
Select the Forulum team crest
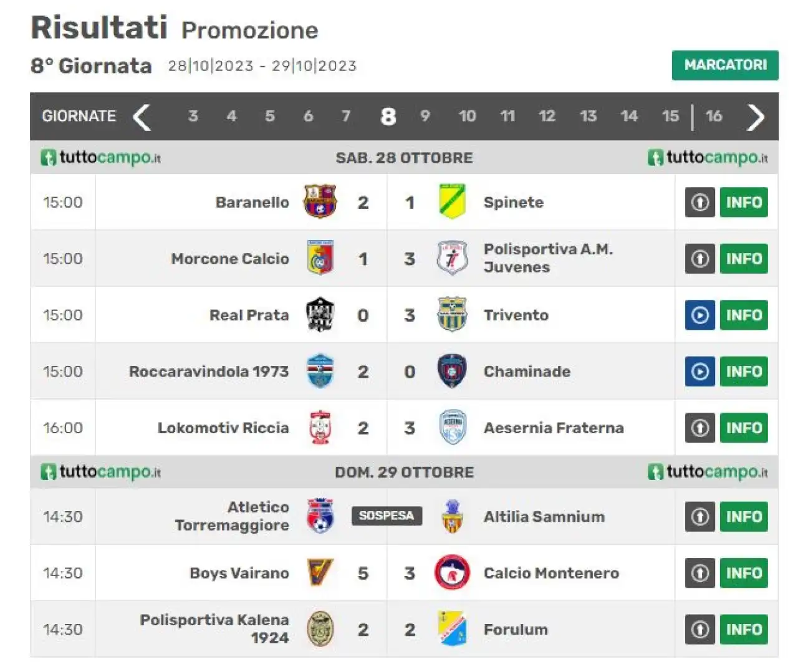(452, 629)
